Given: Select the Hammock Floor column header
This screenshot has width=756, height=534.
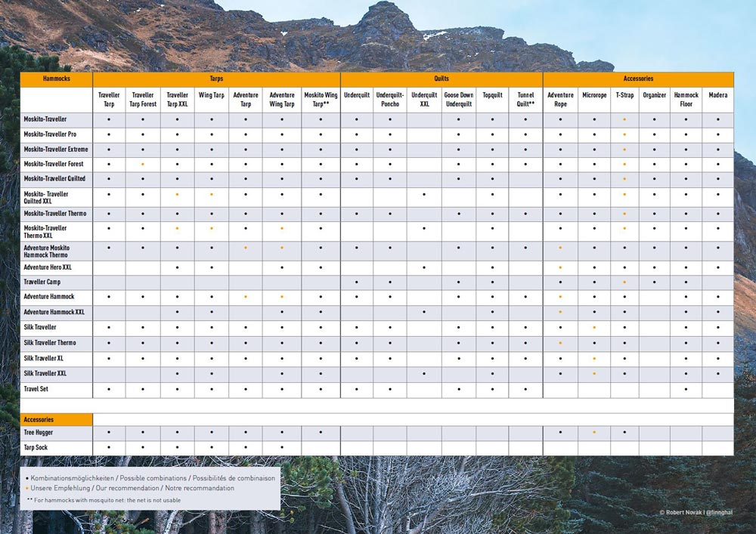Looking at the screenshot, I should (686, 100).
